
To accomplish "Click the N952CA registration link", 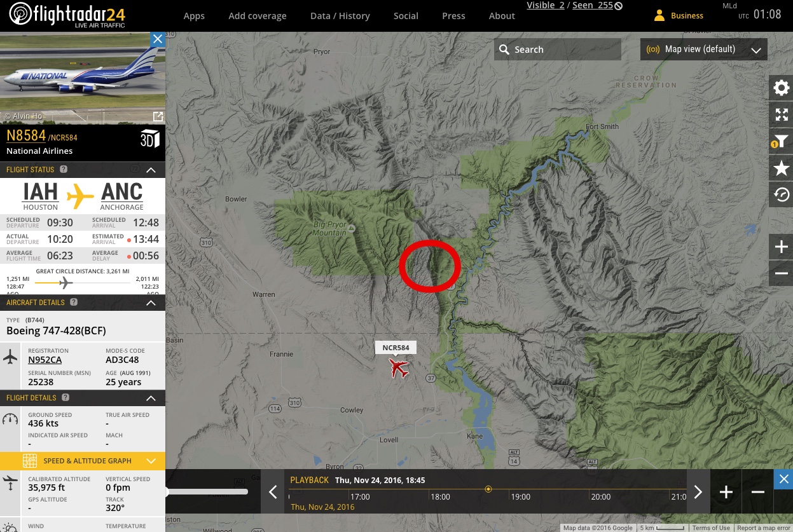I will coord(45,360).
